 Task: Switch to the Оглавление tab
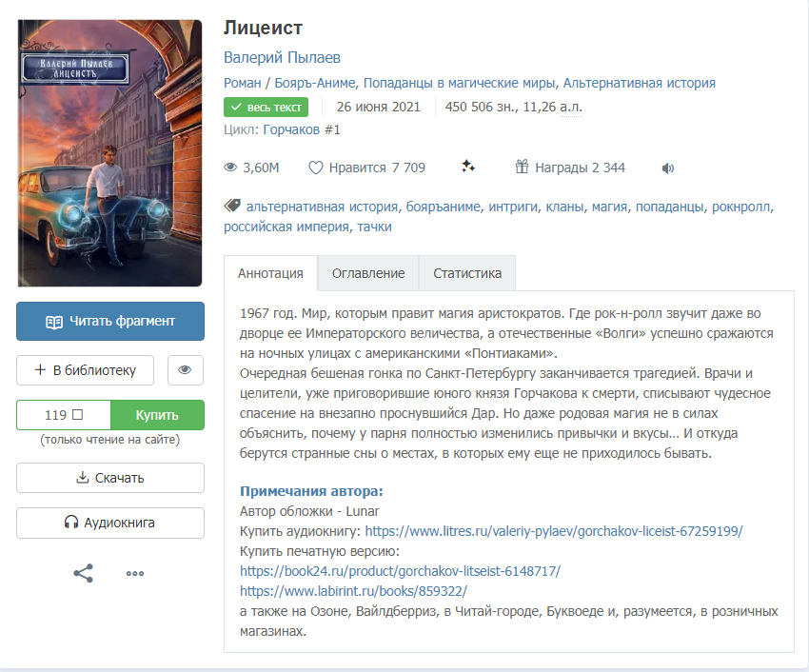(x=368, y=273)
